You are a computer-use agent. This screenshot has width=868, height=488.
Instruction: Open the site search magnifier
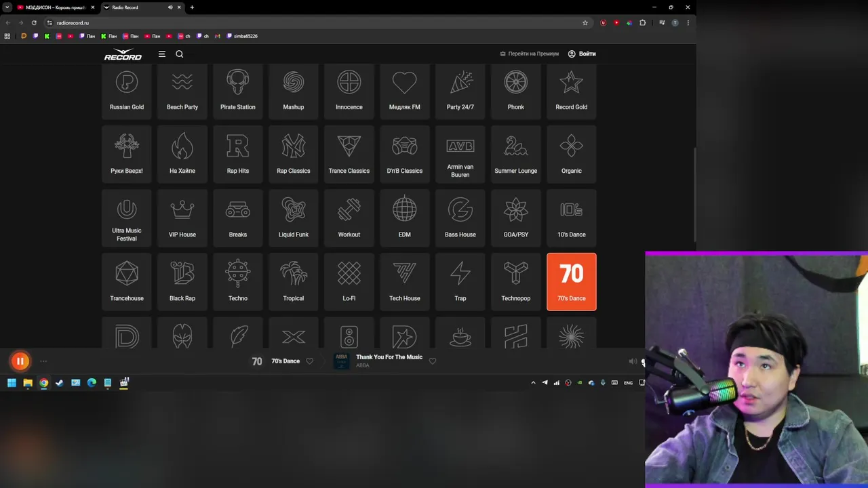click(x=180, y=54)
